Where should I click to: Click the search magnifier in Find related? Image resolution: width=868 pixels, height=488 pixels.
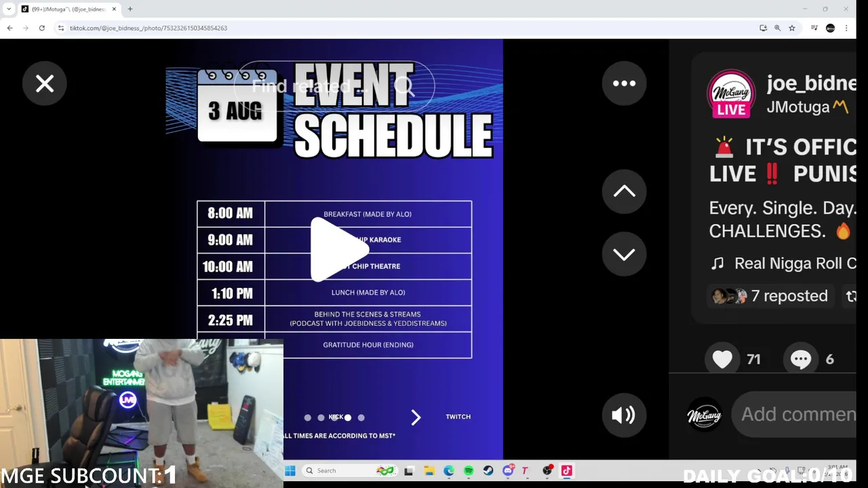tap(404, 86)
